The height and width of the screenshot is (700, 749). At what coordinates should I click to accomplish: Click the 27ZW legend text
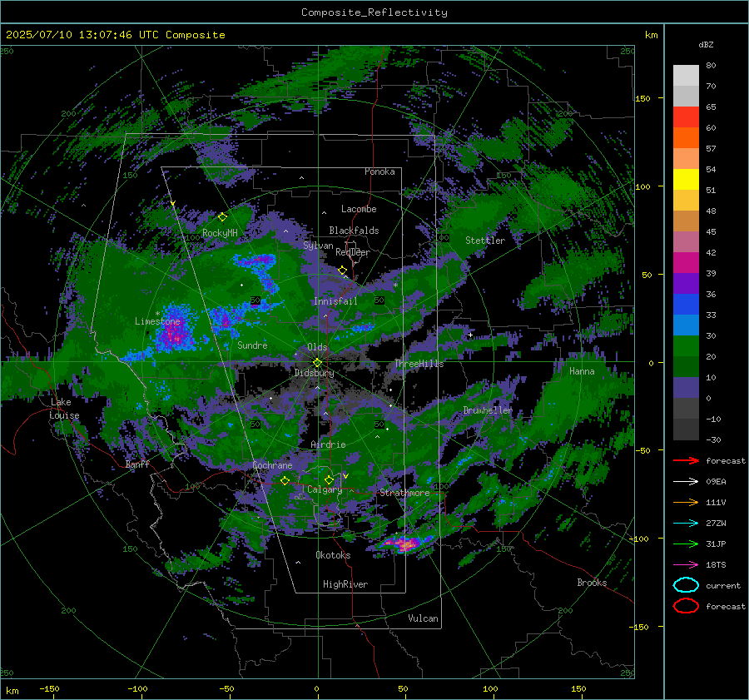coord(716,524)
